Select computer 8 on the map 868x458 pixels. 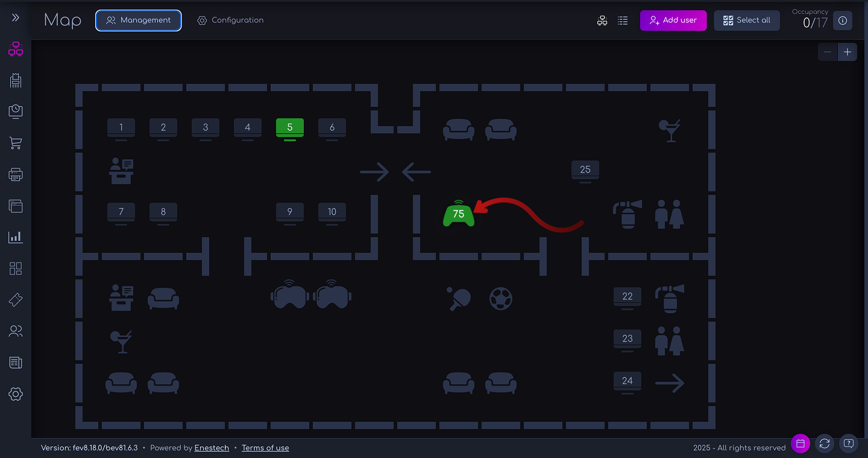click(x=163, y=213)
